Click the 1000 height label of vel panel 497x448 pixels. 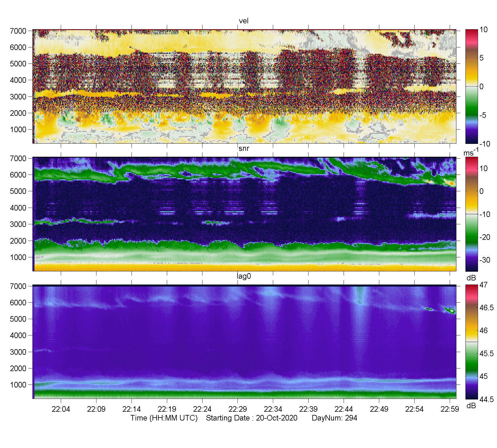coord(18,130)
